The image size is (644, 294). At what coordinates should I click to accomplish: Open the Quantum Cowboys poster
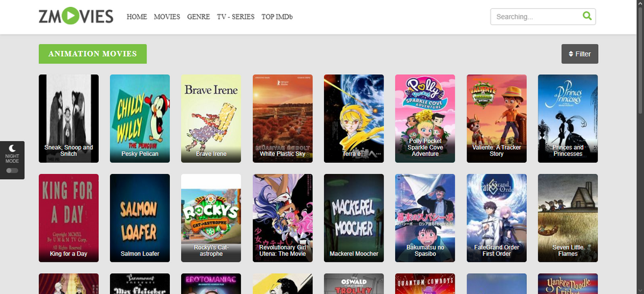425,284
